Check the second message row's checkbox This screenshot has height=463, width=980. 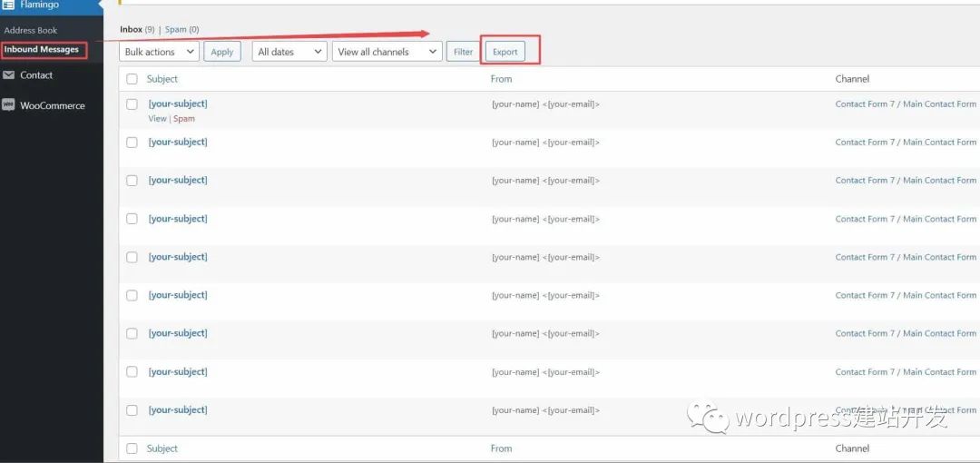[132, 143]
